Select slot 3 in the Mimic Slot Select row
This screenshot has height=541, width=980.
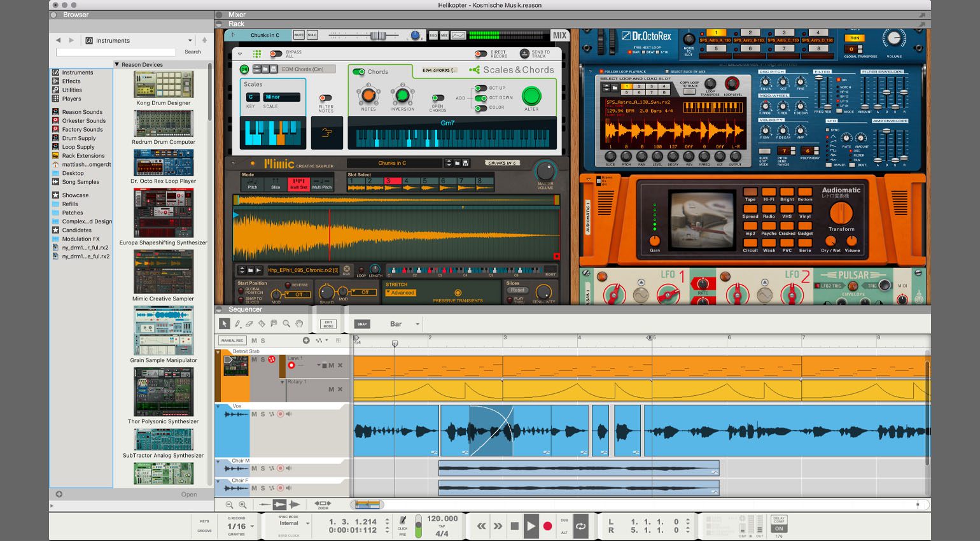pyautogui.click(x=393, y=180)
